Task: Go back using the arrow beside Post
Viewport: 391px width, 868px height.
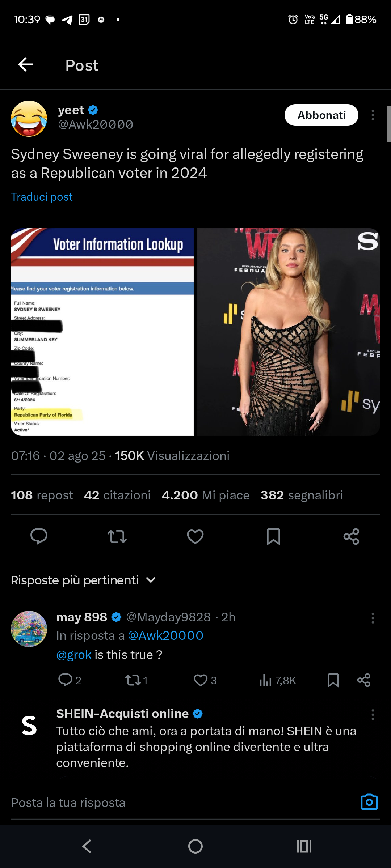Action: pos(25,65)
